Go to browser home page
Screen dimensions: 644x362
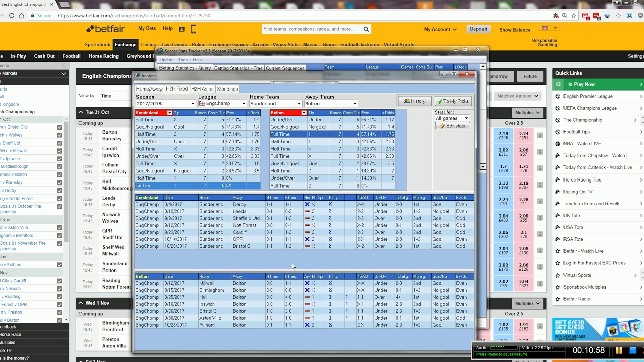[x=21, y=16]
